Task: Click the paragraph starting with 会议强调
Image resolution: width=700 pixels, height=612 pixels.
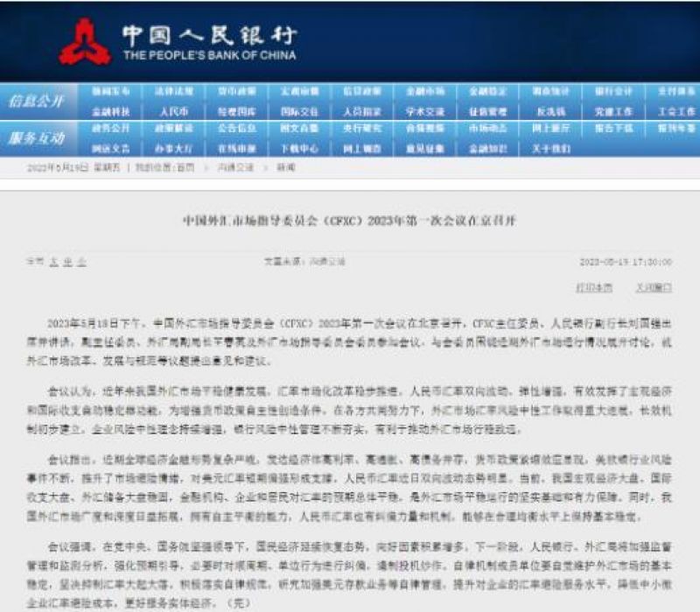Action: 349,575
